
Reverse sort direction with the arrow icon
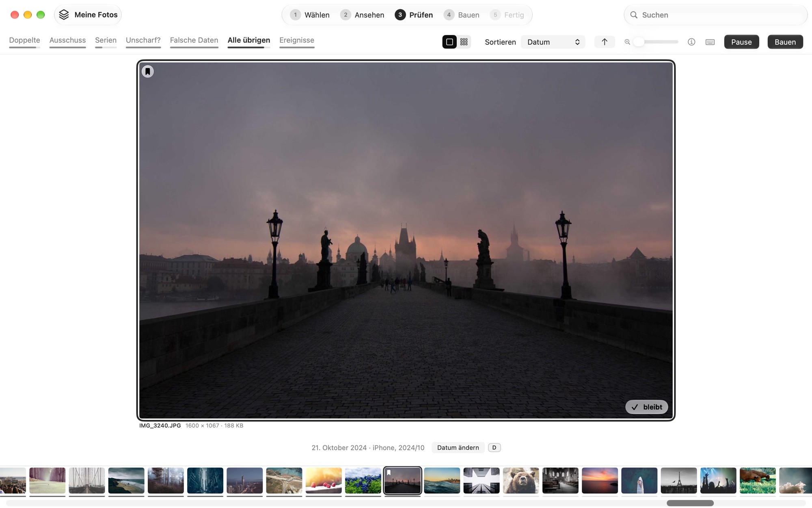[605, 42]
